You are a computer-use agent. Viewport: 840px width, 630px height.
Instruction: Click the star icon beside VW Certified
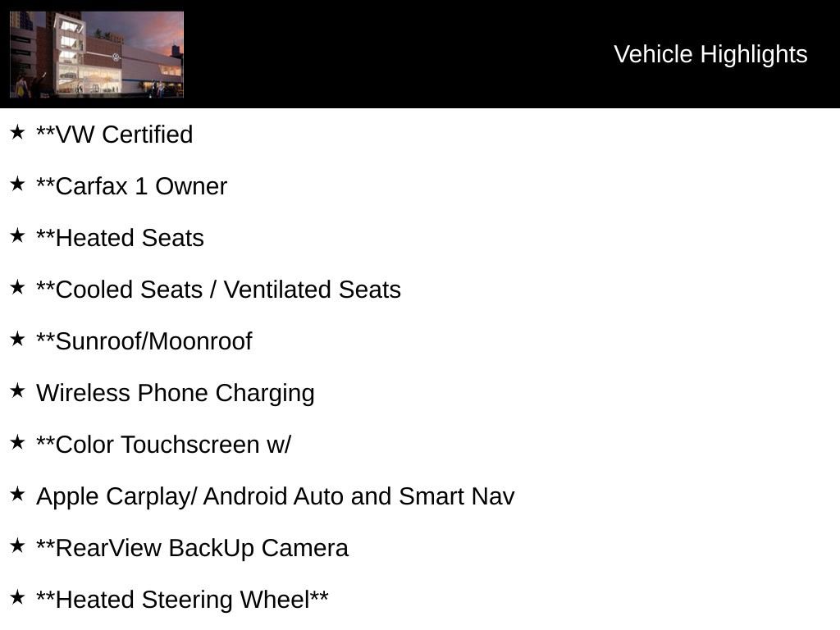click(x=17, y=132)
